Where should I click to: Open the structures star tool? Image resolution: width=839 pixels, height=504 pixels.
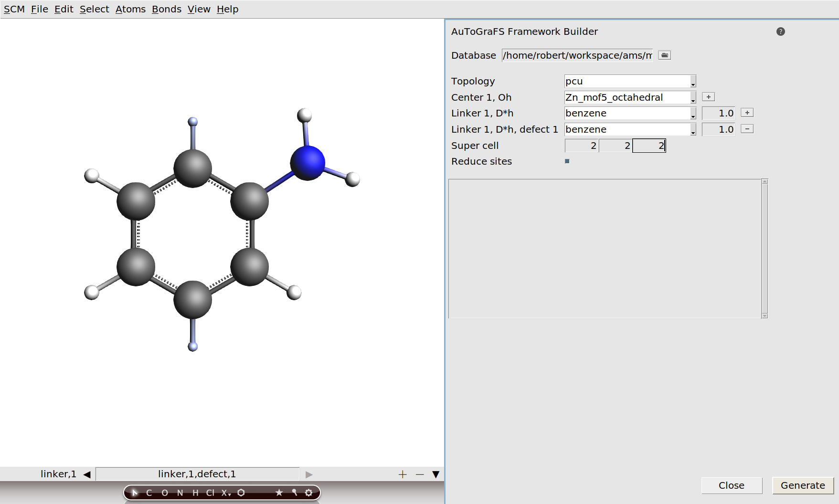tap(279, 493)
